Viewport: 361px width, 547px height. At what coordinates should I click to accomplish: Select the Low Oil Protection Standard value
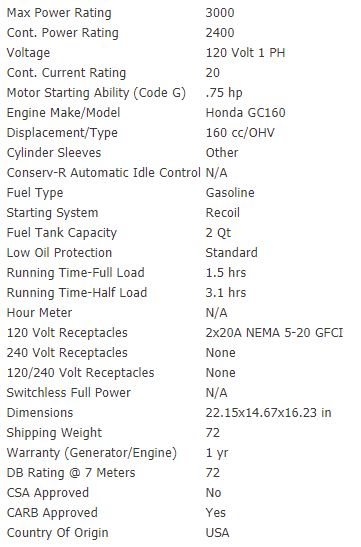coord(231,253)
